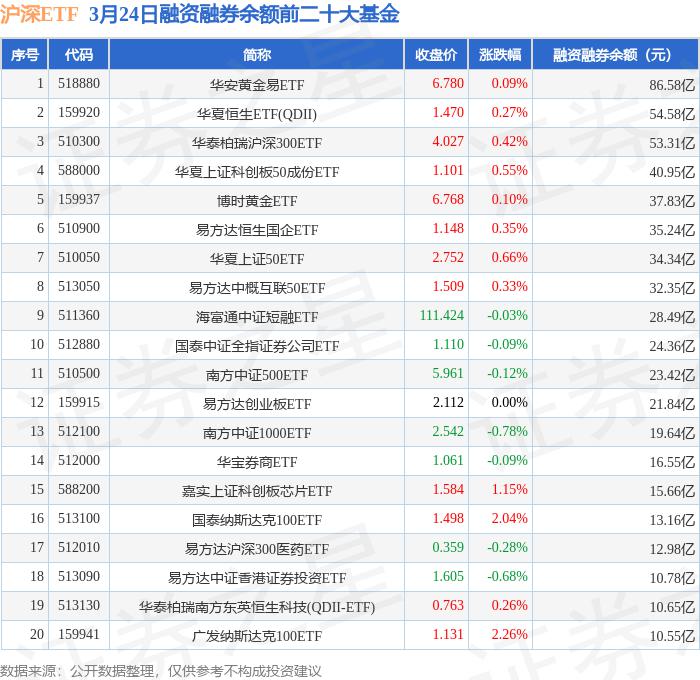This screenshot has width=700, height=680.
Task: Click the 融资融券余额（元） column header
Action: (615, 54)
